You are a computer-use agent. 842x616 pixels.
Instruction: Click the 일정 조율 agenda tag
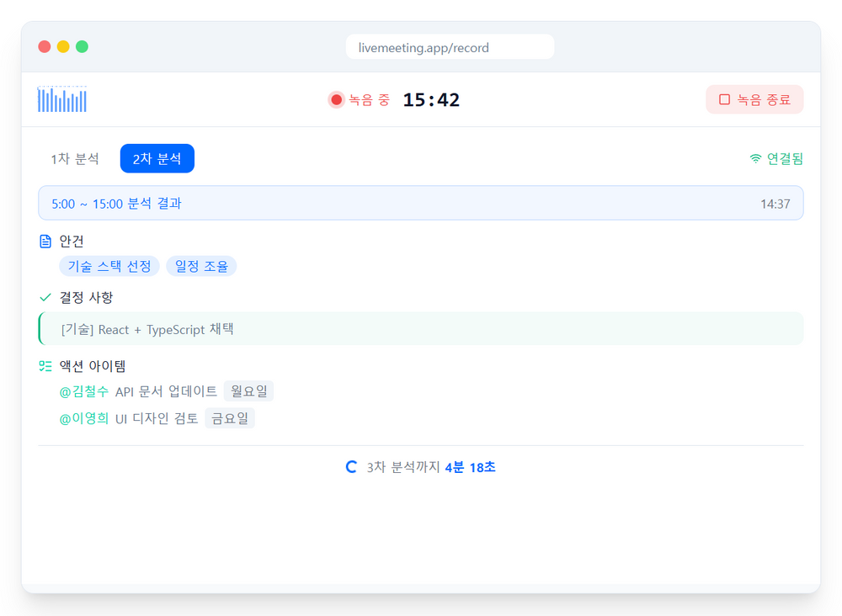point(201,266)
